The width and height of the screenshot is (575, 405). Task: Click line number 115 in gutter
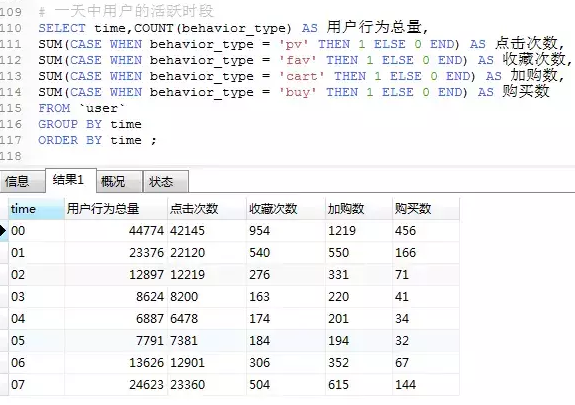click(x=11, y=108)
